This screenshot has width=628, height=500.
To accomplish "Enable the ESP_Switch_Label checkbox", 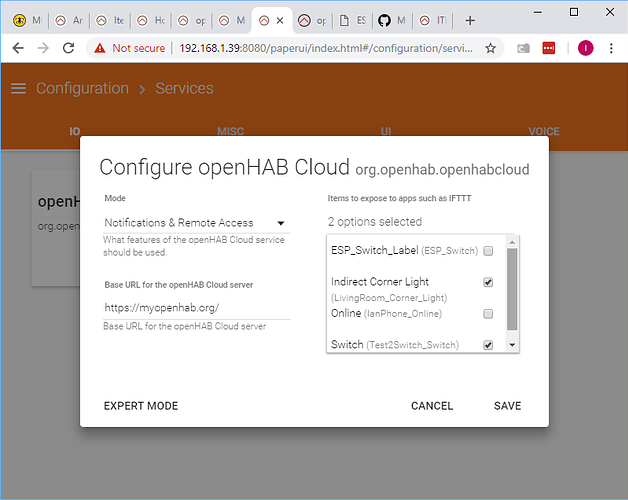I will coord(487,250).
